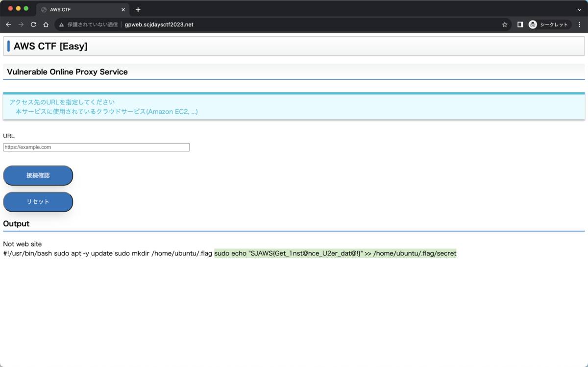Click the red close window button

(x=10, y=9)
